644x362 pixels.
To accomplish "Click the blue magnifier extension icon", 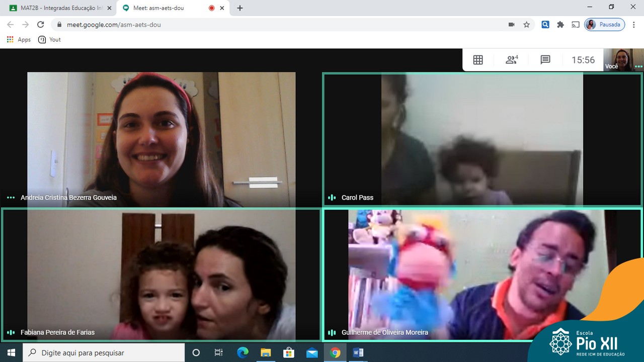I will (x=545, y=25).
